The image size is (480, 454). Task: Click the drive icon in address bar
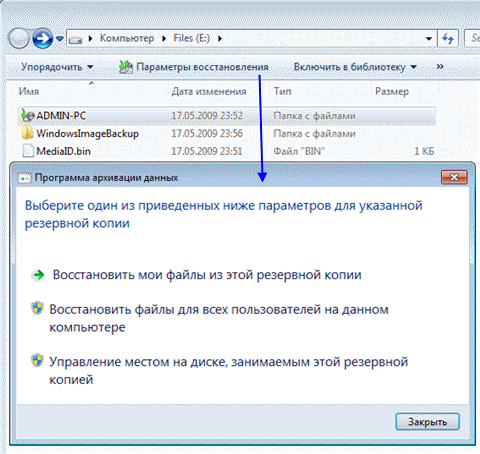[75, 39]
